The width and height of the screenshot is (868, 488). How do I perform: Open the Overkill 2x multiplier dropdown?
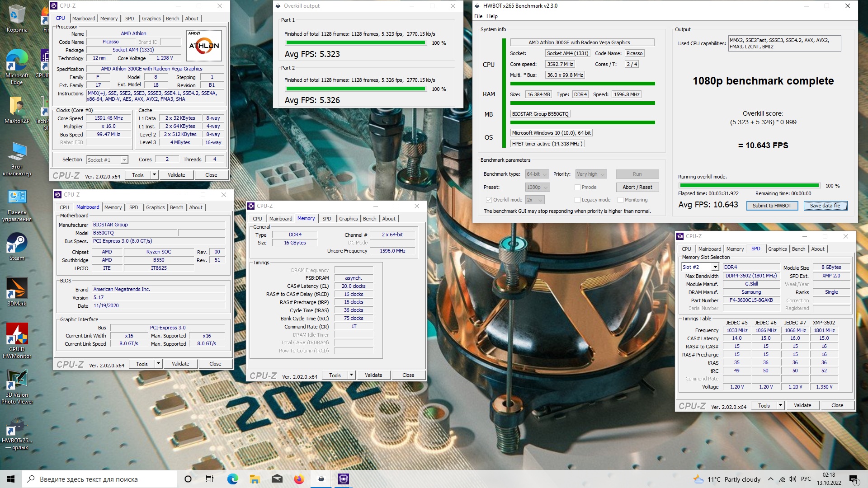coord(534,200)
